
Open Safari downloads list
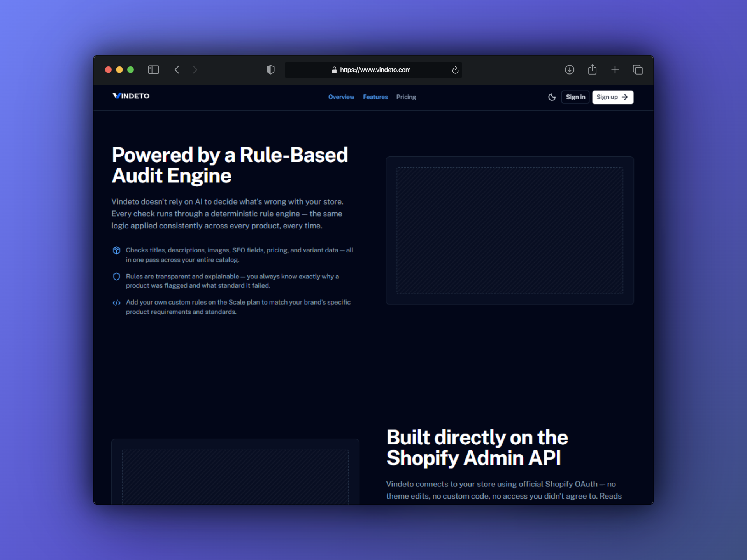pyautogui.click(x=570, y=70)
